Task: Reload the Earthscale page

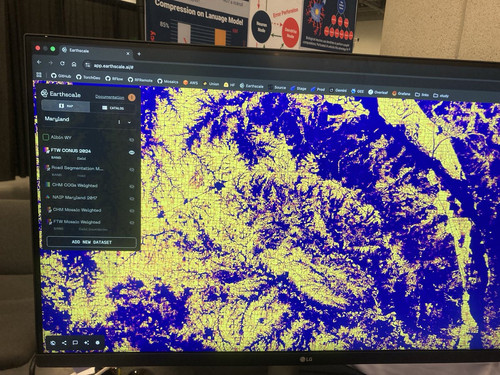Action: click(x=62, y=63)
